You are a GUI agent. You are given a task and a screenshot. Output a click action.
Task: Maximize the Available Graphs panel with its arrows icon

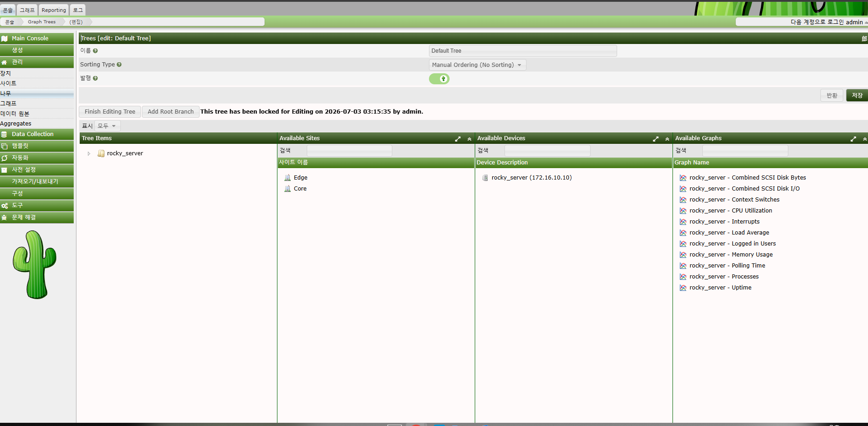[853, 139]
